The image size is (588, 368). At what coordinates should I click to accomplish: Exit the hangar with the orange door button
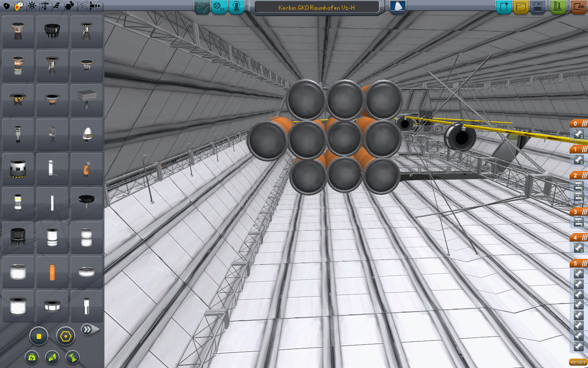click(579, 7)
